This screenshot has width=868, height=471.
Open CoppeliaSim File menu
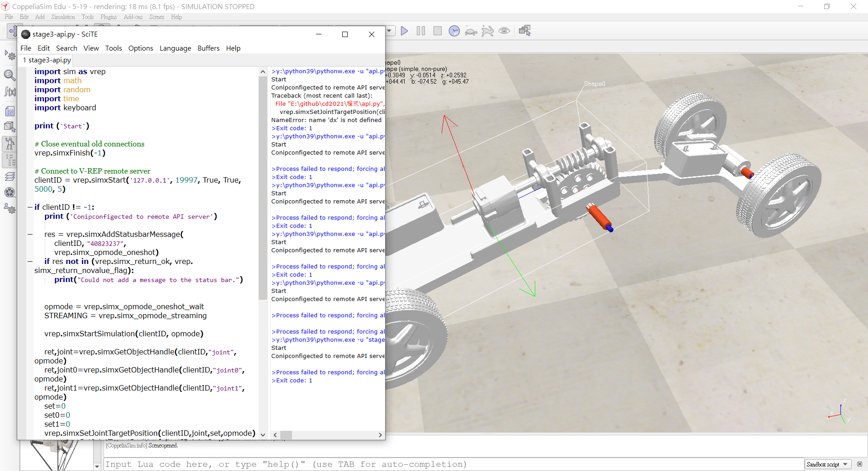coord(9,17)
